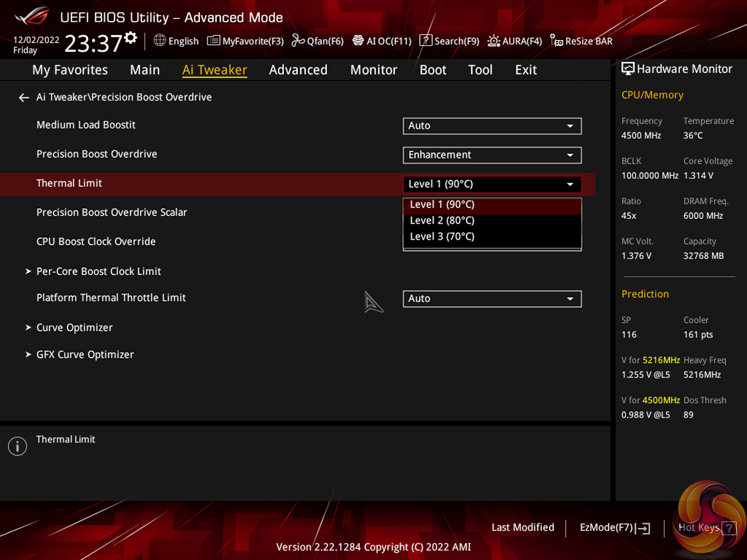Switch to the Advanced tab
This screenshot has width=747, height=560.
click(298, 69)
